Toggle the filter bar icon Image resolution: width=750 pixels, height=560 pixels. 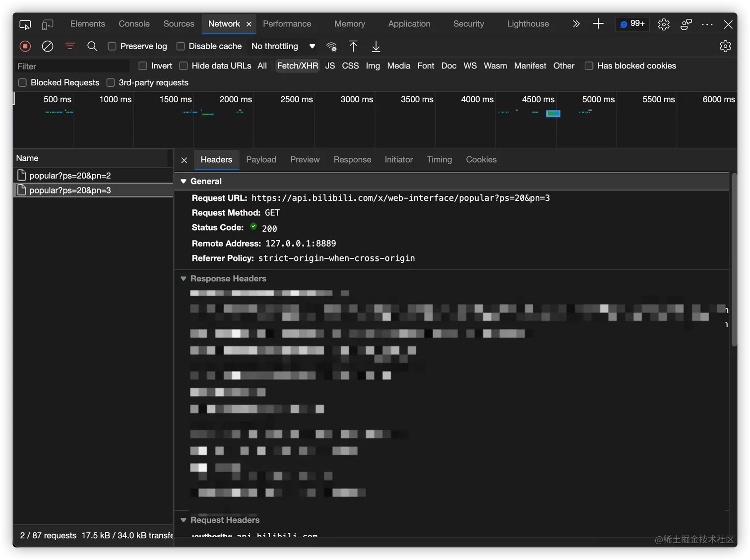click(70, 46)
